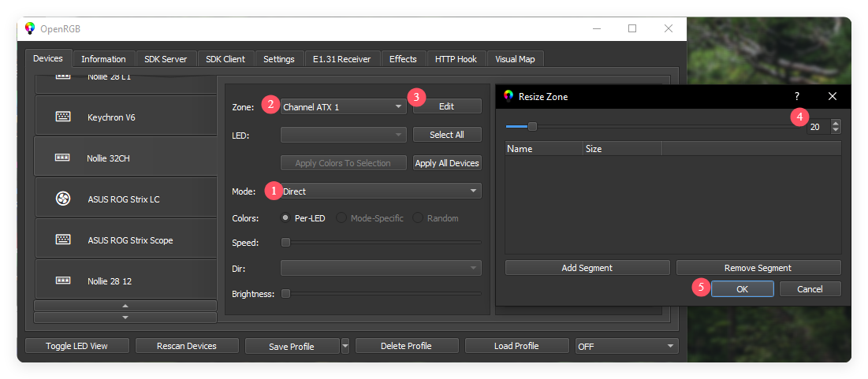Select ASUS ROG Strix LC device entry
868x379 pixels.
tap(126, 198)
